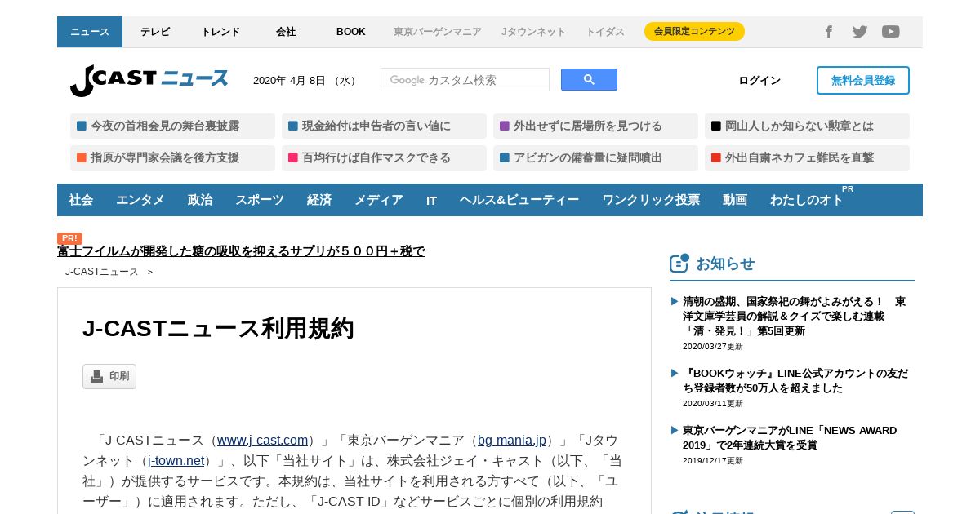Focus the Google カスタム検索 field
Viewport: 980px width, 514px height.
coord(465,80)
